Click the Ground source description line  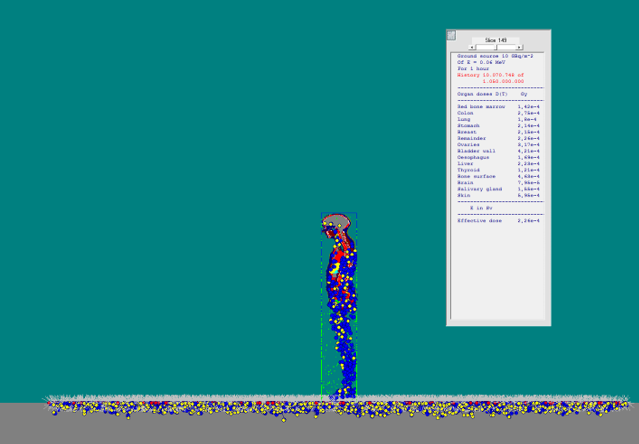[495, 56]
